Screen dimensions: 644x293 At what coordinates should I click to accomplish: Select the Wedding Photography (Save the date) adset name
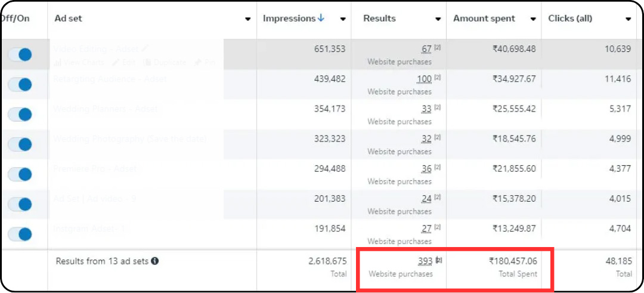pyautogui.click(x=130, y=139)
